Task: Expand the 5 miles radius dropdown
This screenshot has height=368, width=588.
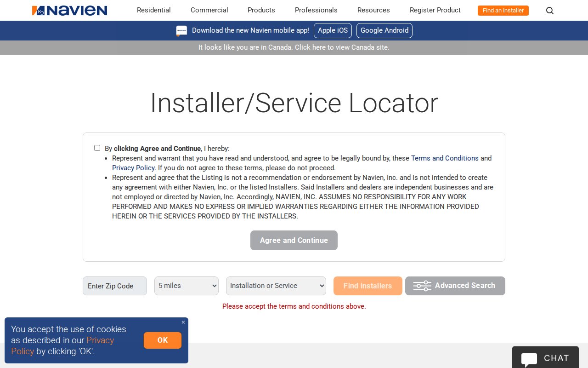Action: tap(187, 286)
